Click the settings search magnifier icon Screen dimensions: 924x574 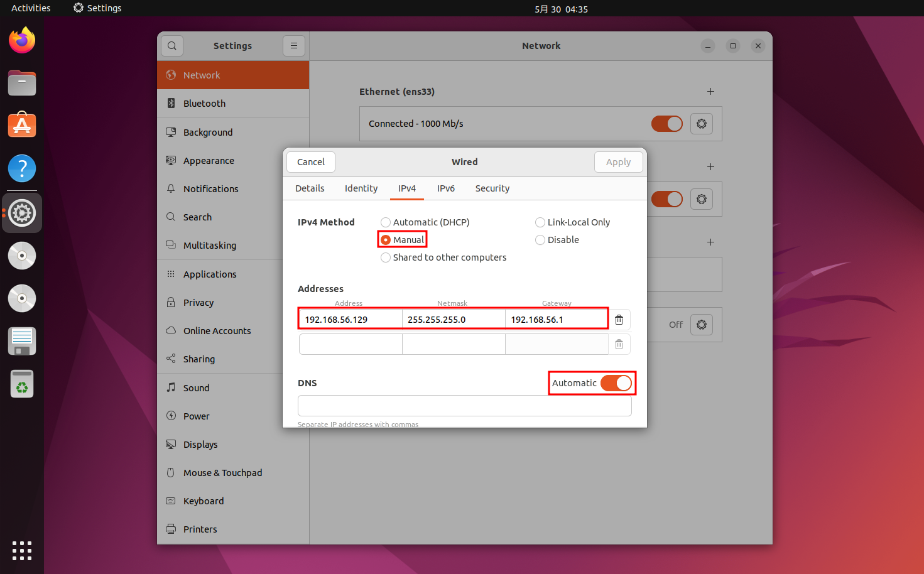[x=172, y=46]
